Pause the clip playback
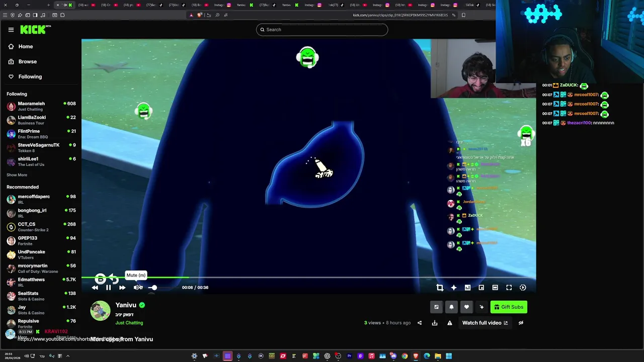Image resolution: width=644 pixels, height=362 pixels. (108, 288)
